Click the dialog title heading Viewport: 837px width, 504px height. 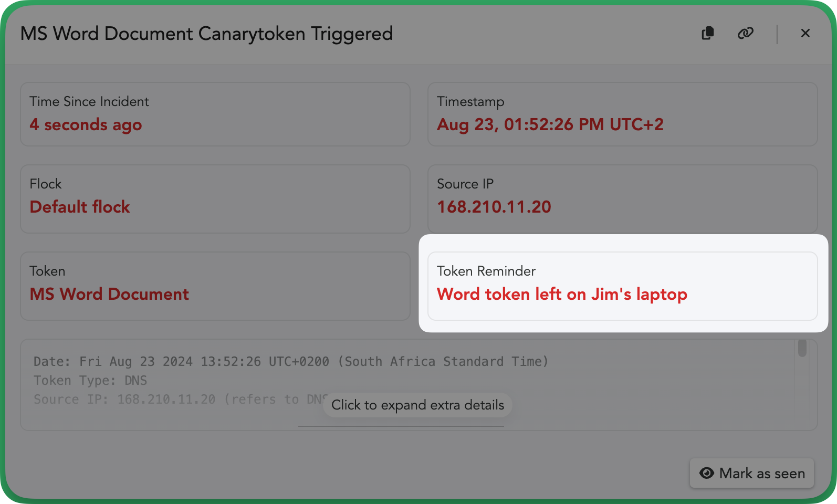click(x=206, y=34)
